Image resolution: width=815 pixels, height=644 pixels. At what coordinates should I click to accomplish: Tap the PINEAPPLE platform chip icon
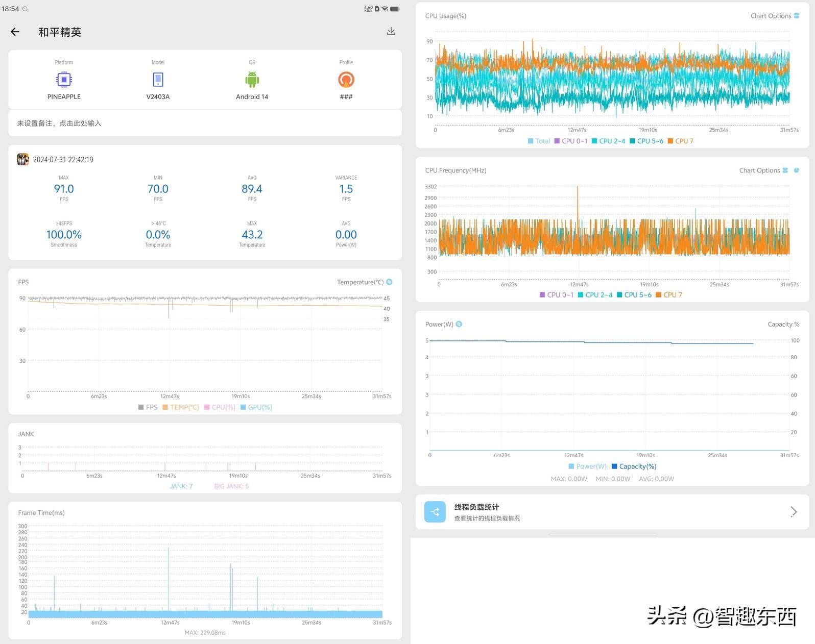click(64, 80)
